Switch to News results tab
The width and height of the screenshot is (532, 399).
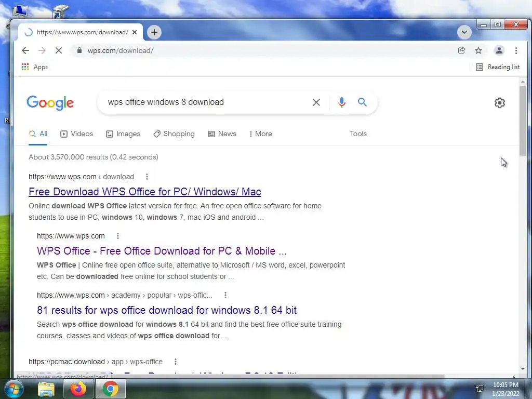pos(222,134)
